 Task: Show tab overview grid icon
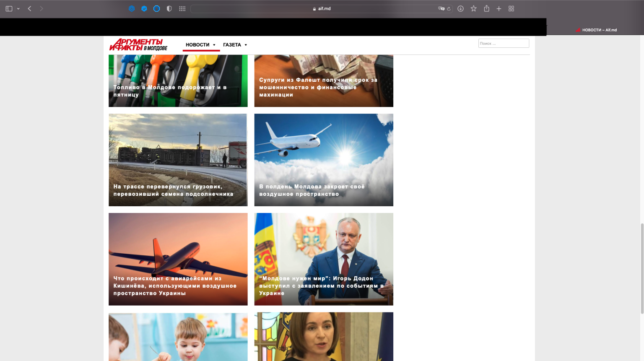pos(511,8)
